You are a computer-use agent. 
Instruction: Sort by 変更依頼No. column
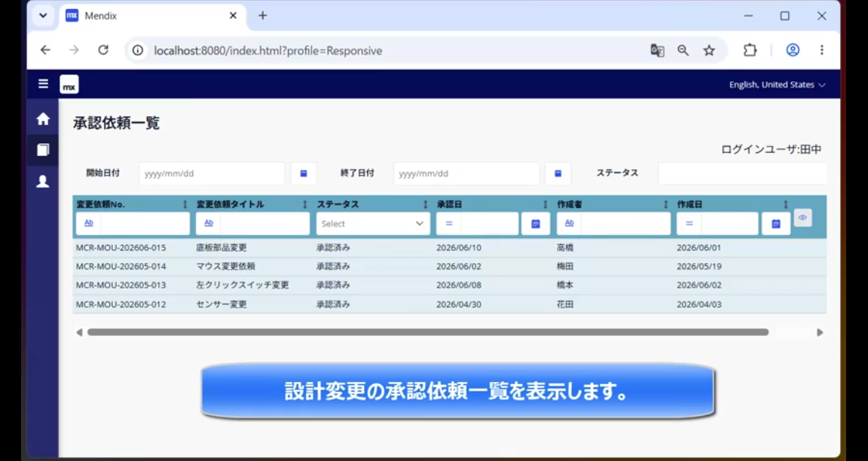pos(185,205)
